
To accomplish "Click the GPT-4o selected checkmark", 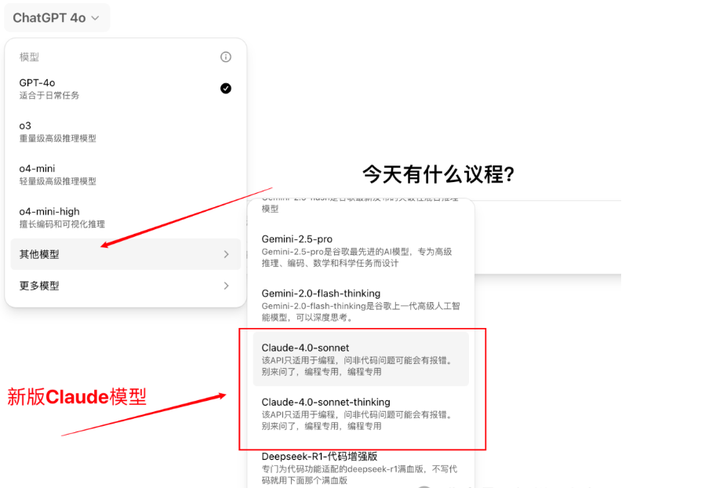I will 225,88.
